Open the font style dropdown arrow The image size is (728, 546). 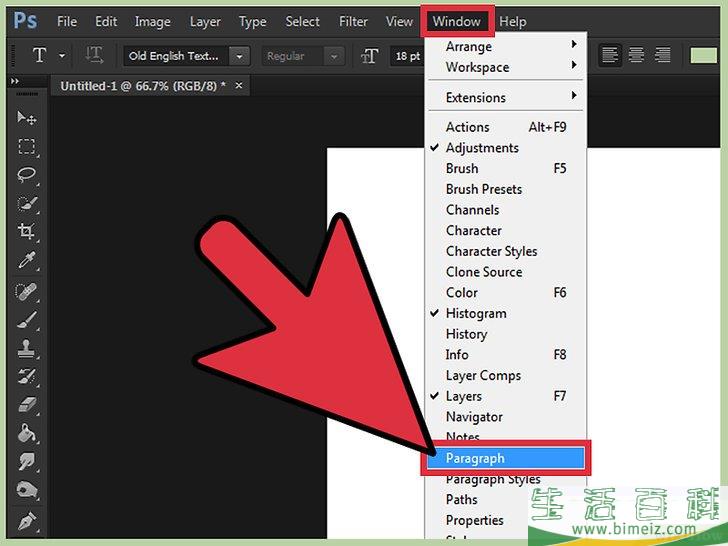pos(334,57)
